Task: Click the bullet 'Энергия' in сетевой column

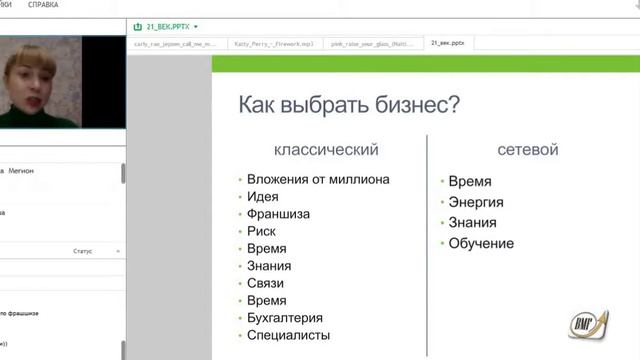Action: point(476,202)
